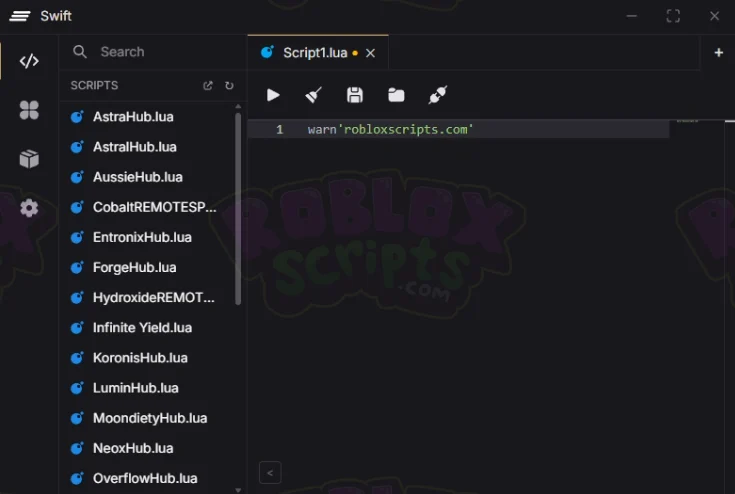This screenshot has height=494, width=735.
Task: Minimize the Swift window
Action: pos(632,16)
